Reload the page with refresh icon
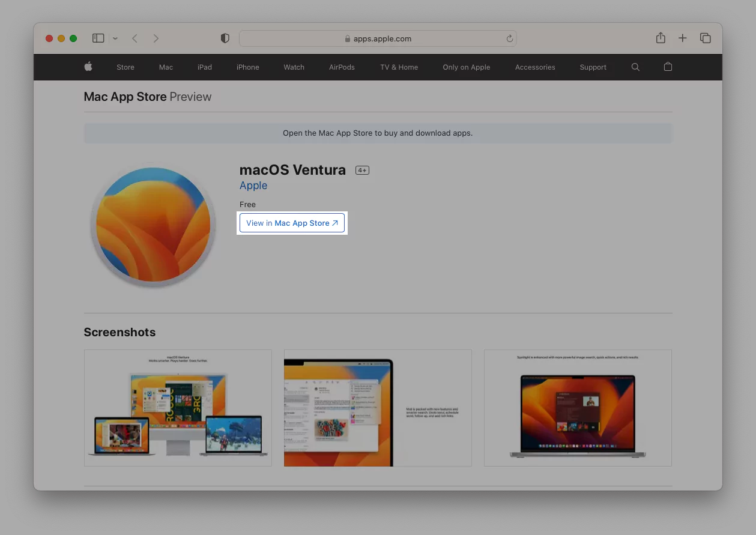 [x=509, y=38]
